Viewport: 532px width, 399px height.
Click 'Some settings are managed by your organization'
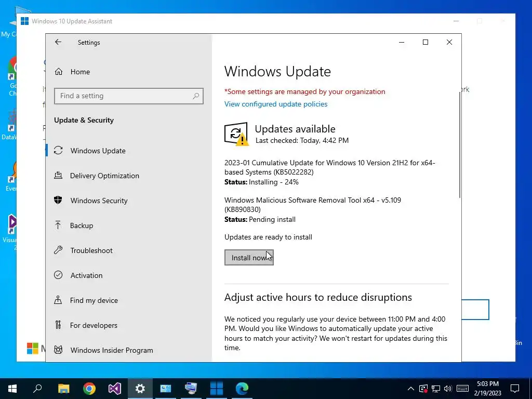(x=304, y=91)
